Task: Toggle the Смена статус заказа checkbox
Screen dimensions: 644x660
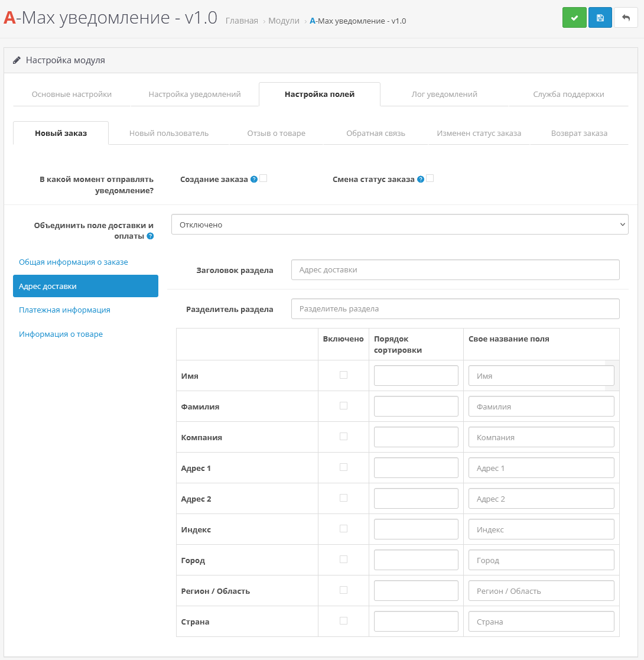Action: 430,178
